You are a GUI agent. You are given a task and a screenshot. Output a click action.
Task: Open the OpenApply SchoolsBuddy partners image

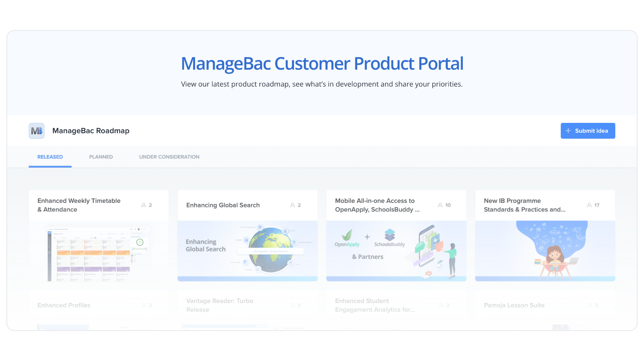396,251
